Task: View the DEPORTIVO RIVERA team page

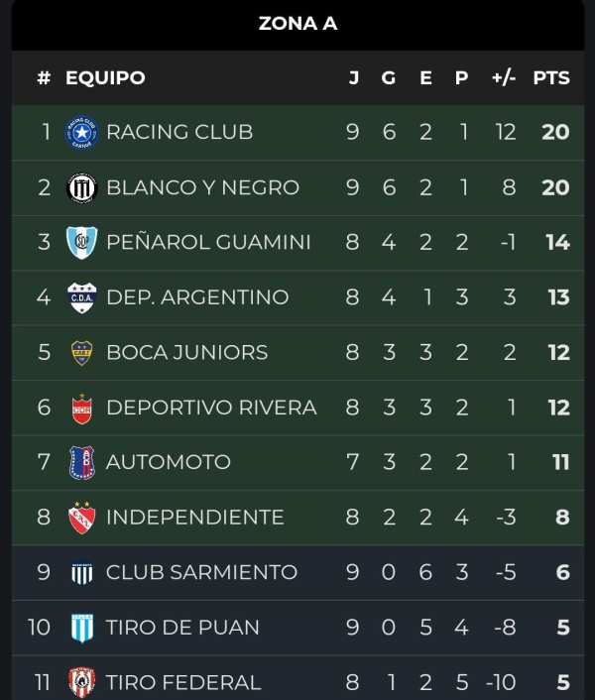Action: pos(211,408)
